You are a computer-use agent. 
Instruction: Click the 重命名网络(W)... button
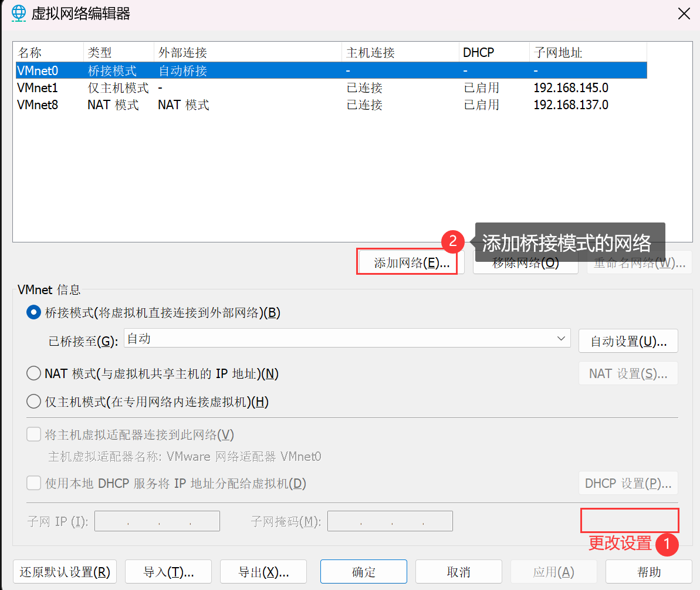pyautogui.click(x=640, y=262)
